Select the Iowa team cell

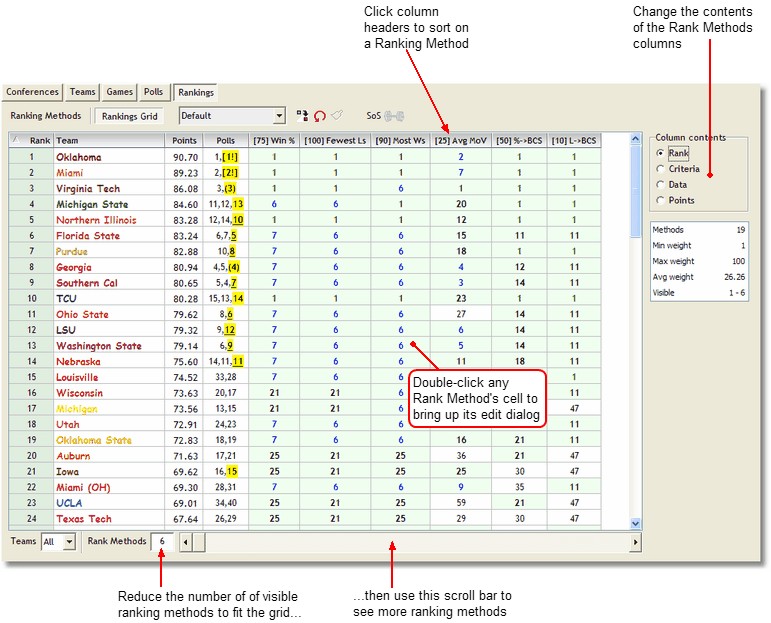pyautogui.click(x=109, y=472)
